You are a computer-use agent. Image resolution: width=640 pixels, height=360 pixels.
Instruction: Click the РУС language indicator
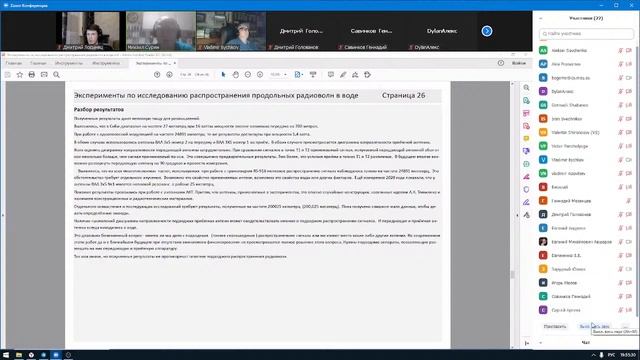tap(611, 355)
